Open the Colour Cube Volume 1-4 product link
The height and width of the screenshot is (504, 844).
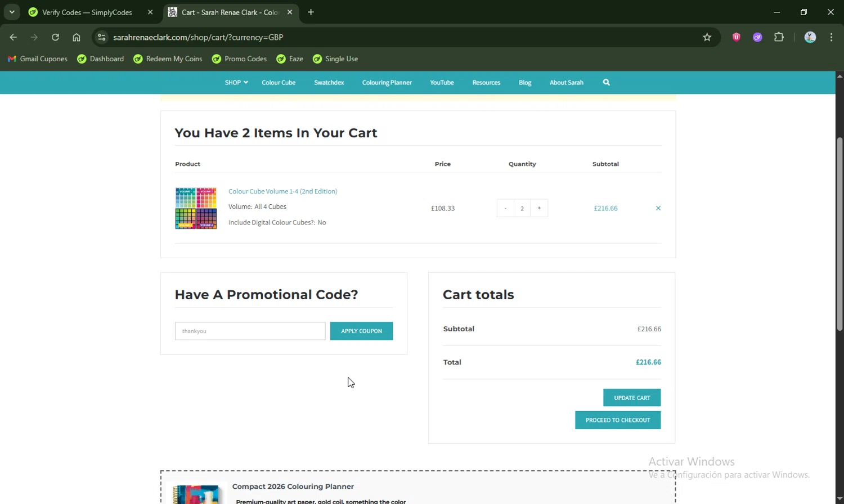[283, 191]
